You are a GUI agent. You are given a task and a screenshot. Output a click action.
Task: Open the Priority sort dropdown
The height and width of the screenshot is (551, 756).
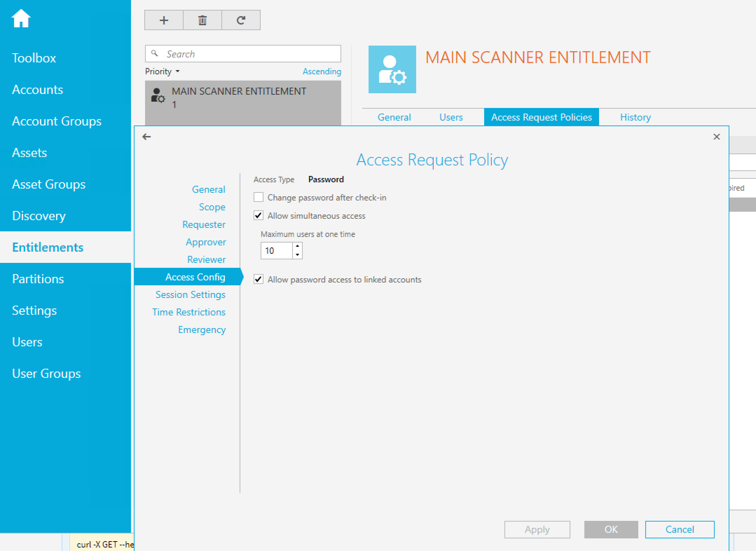163,72
